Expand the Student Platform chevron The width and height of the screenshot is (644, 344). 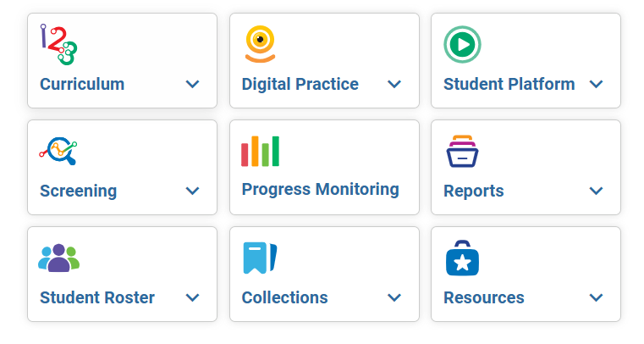596,84
